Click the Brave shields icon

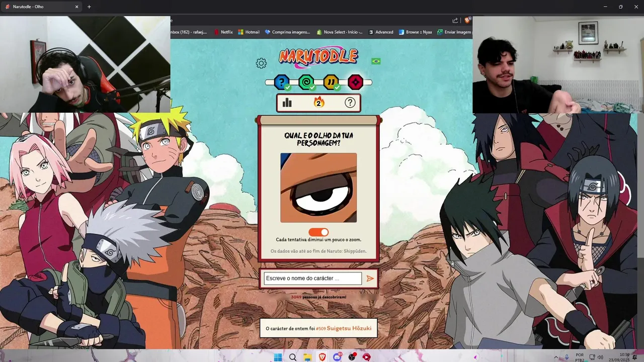[468, 21]
